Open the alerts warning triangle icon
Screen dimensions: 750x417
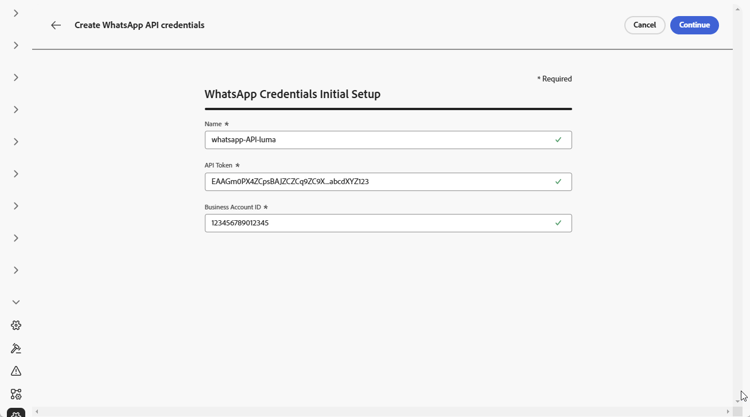pyautogui.click(x=16, y=371)
